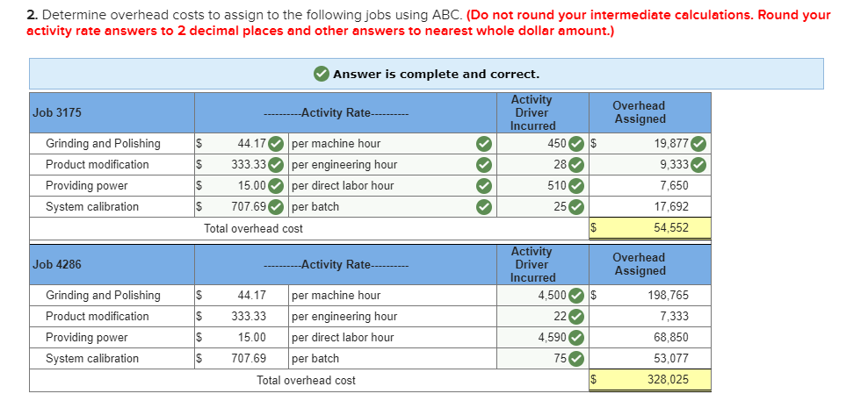
Task: Click green check beside driver value 4,590
Action: tap(576, 338)
